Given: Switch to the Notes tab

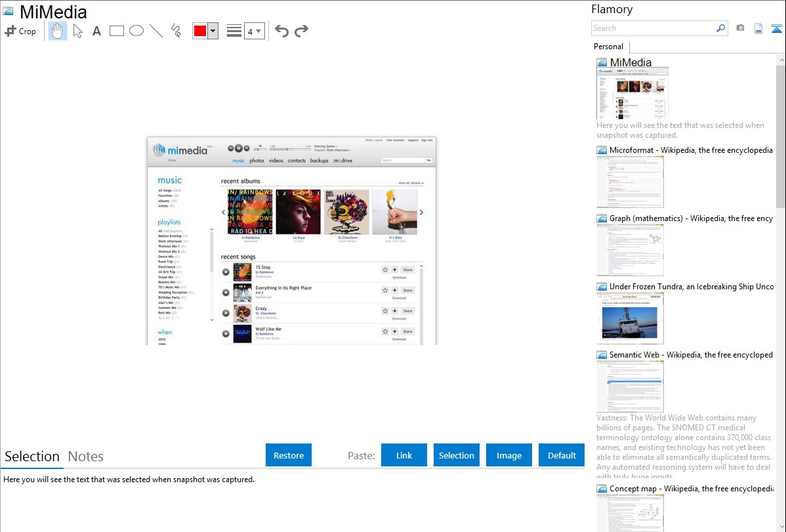Looking at the screenshot, I should coord(86,457).
